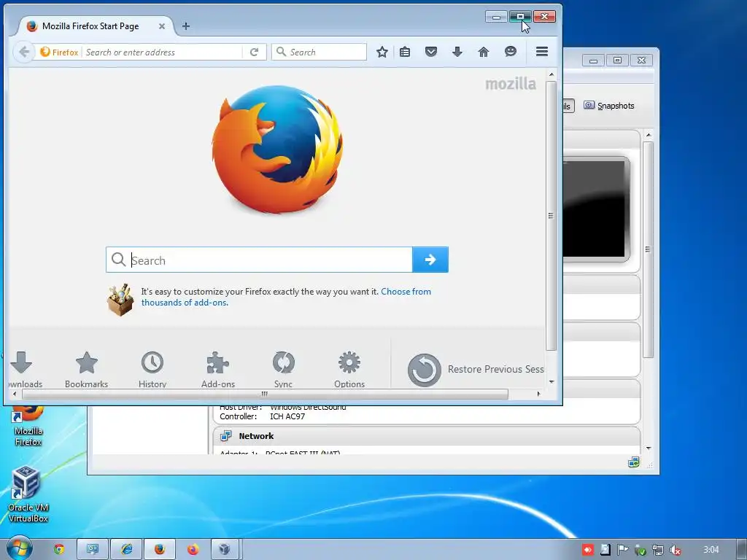Open History from start page shortcuts
Screen dimensions: 747x560
(152, 370)
